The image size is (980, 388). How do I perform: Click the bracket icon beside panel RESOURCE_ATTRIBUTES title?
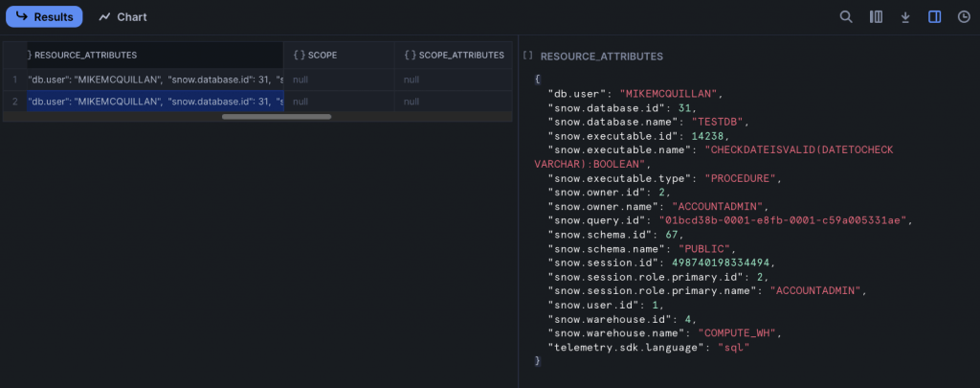tap(528, 57)
